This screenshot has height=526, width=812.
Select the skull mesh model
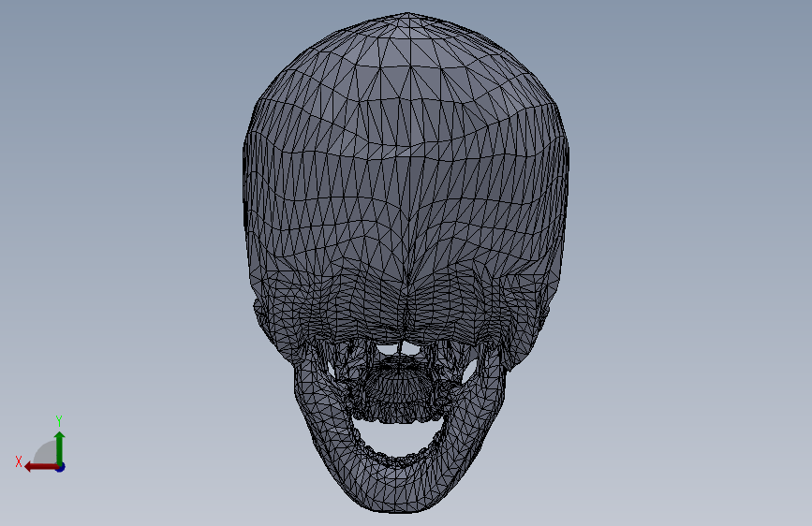(x=406, y=262)
